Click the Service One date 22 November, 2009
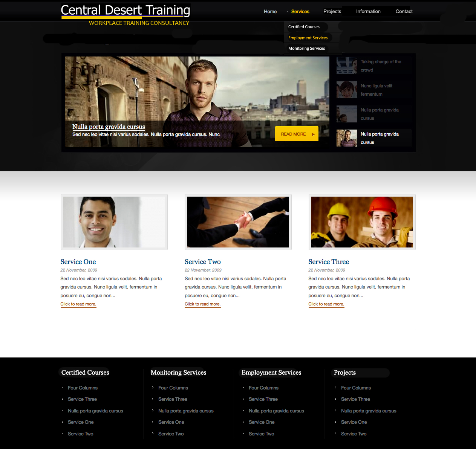476x449 pixels. [x=79, y=270]
